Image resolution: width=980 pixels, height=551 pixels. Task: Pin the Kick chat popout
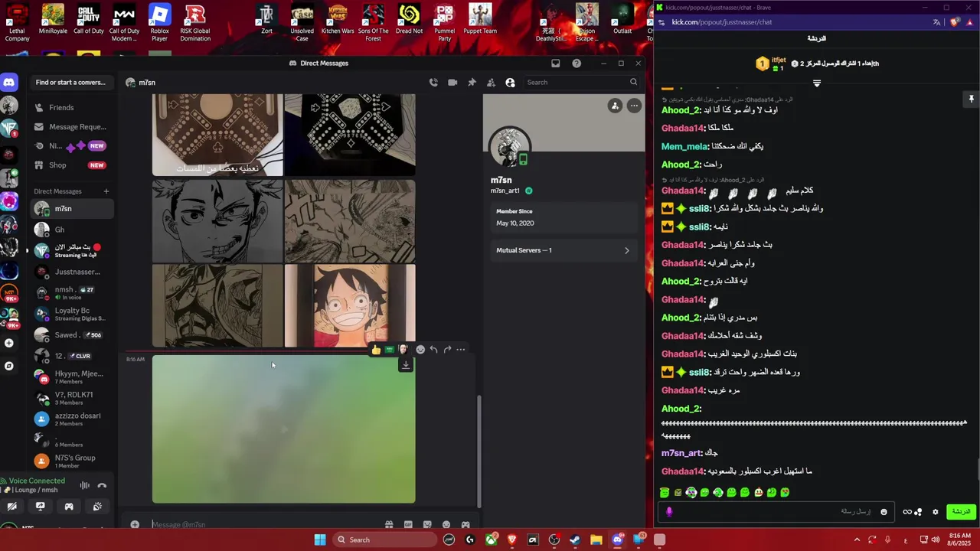[x=971, y=99]
